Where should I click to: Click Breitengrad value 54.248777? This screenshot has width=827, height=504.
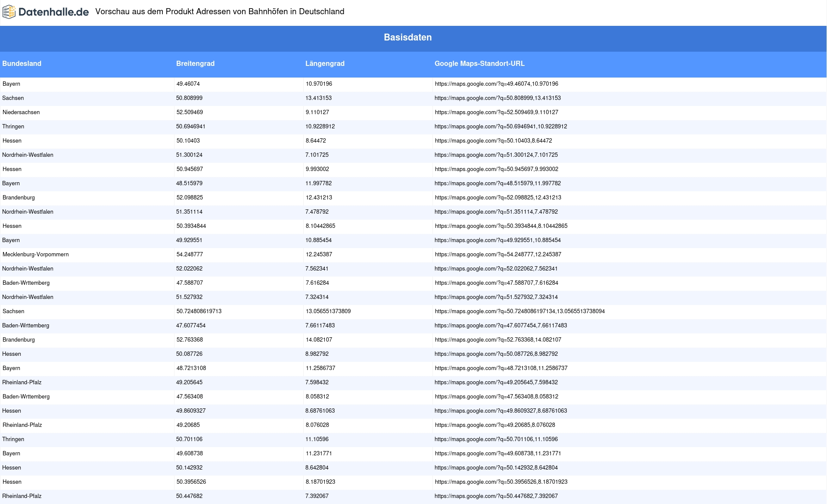[x=190, y=255]
